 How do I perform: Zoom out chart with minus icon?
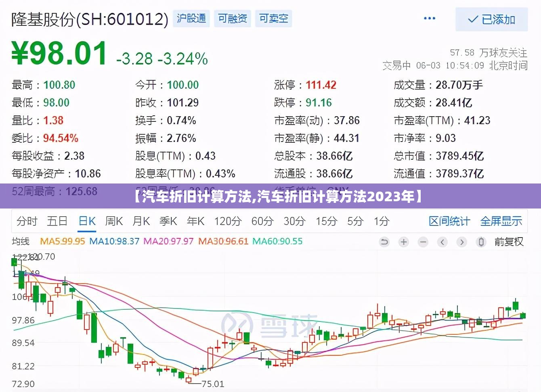click(423, 242)
